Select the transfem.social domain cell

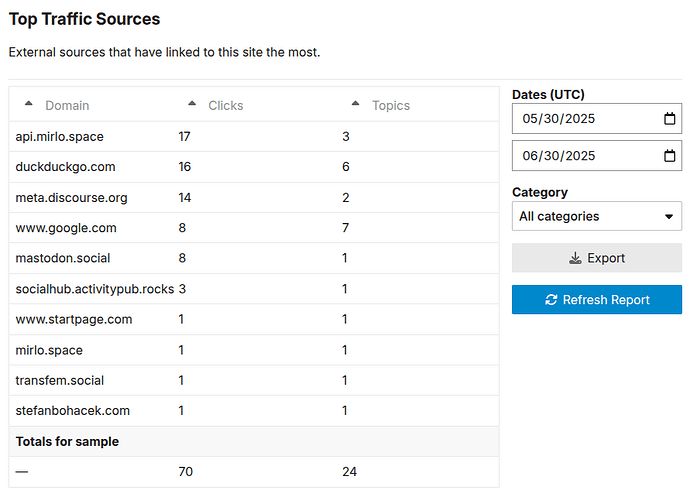59,380
